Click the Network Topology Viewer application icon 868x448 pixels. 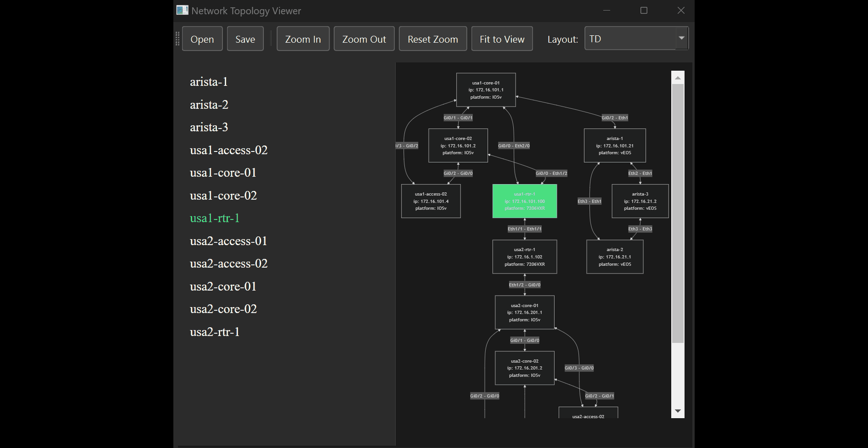(182, 10)
